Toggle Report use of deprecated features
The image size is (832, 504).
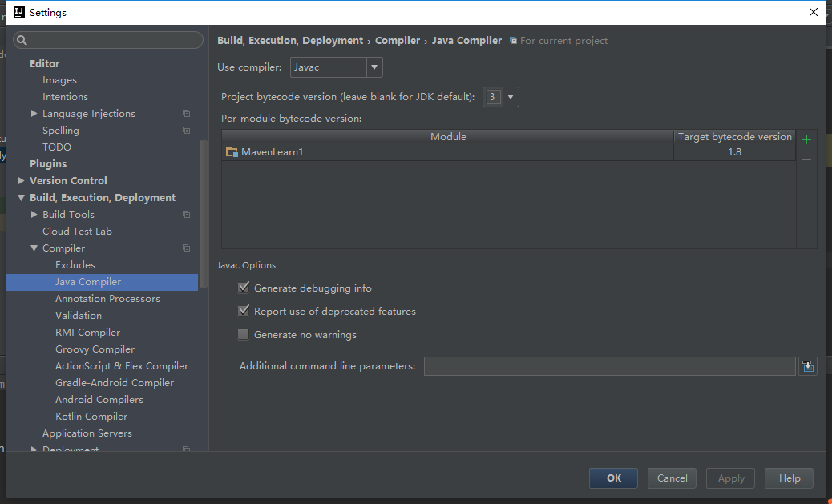pos(243,312)
